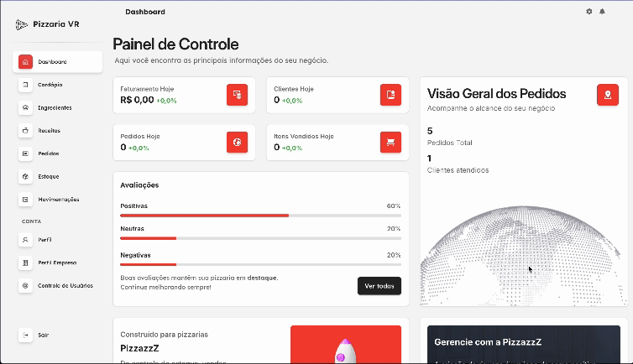Navigate to Receitas page

click(57, 131)
